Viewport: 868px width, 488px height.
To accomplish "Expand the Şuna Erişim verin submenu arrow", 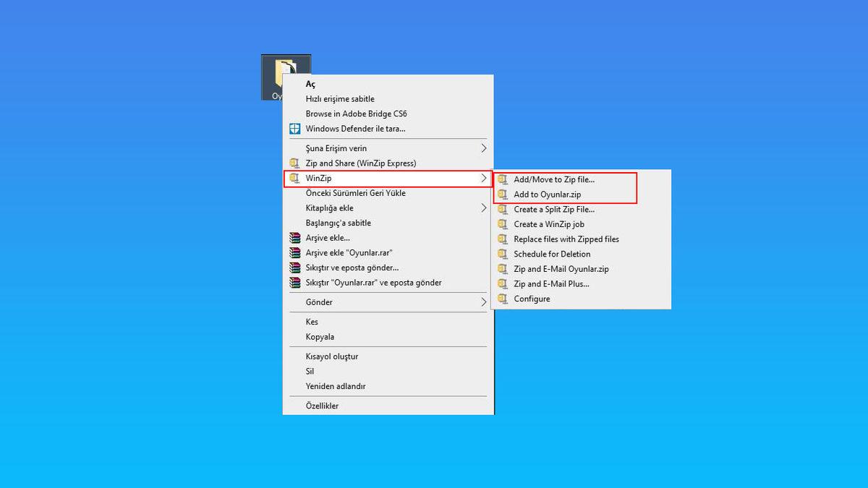I will (x=485, y=147).
